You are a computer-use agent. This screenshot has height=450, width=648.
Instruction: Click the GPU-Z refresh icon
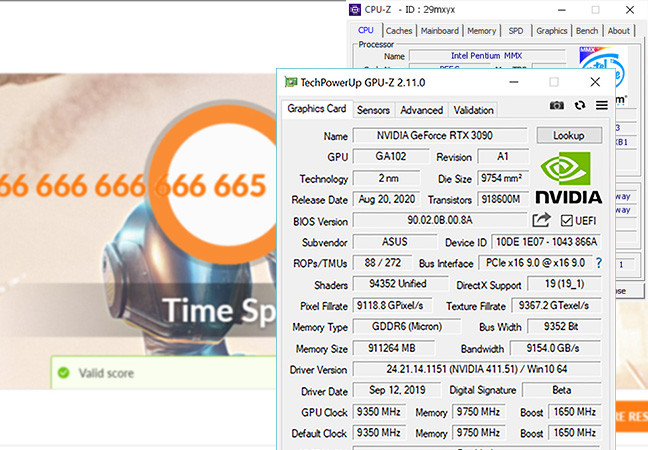point(580,105)
